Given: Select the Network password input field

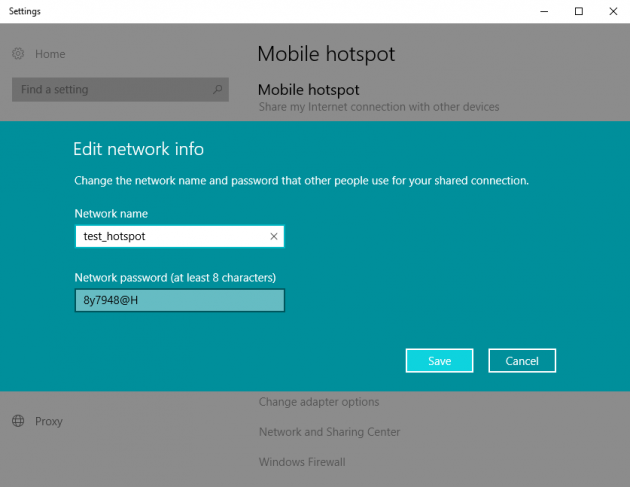Looking at the screenshot, I should pyautogui.click(x=180, y=300).
